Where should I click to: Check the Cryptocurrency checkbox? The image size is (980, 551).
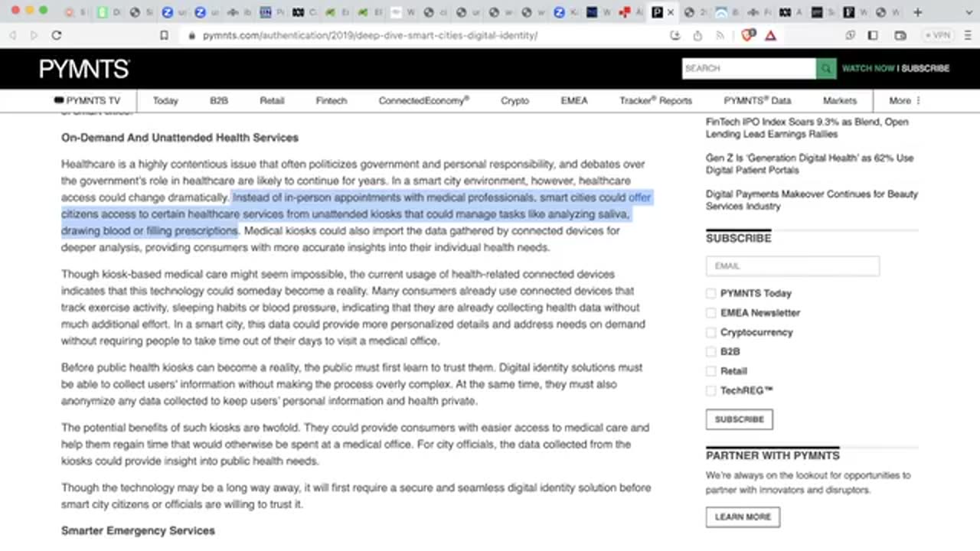(711, 332)
